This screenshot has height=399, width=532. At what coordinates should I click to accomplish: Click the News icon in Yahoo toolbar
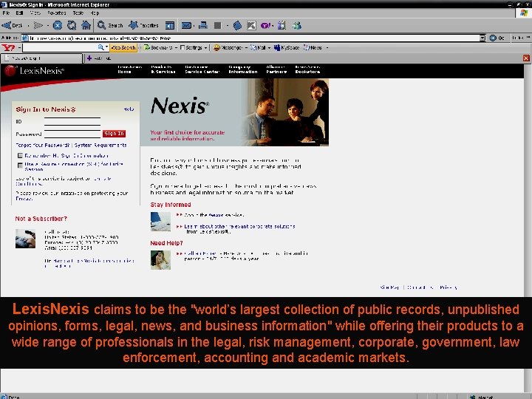coord(307,47)
